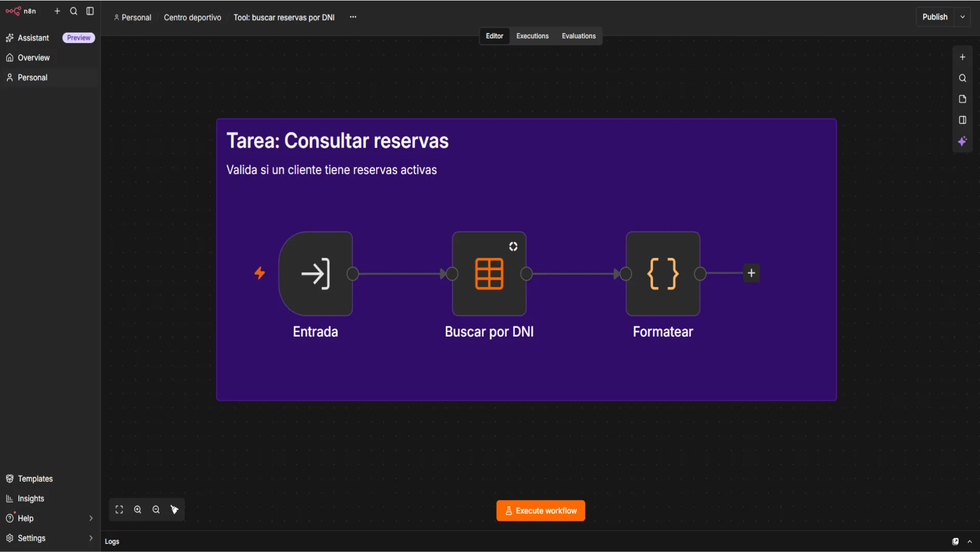Click the tidy up nodes icon
Screen dimensions: 980x552
click(174, 510)
